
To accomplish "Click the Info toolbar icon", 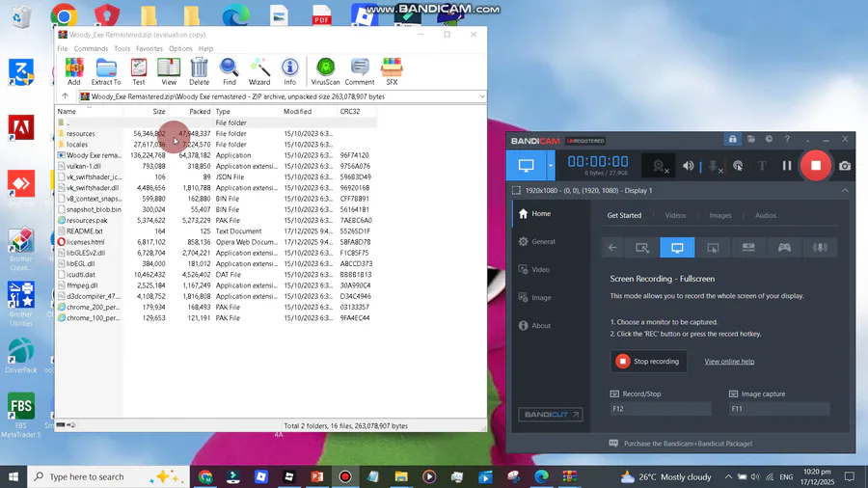I will pyautogui.click(x=290, y=71).
